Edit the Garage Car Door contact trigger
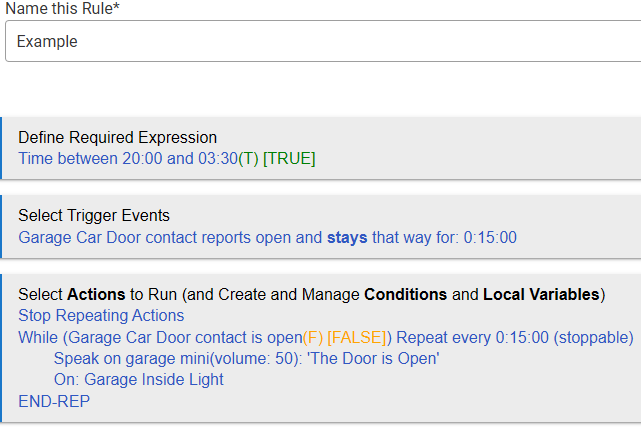 (150, 238)
